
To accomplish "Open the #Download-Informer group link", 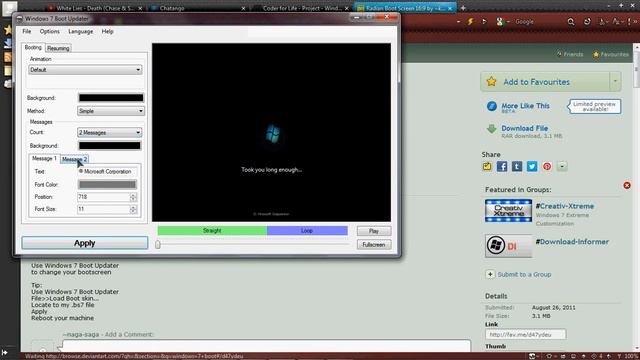I will [572, 242].
